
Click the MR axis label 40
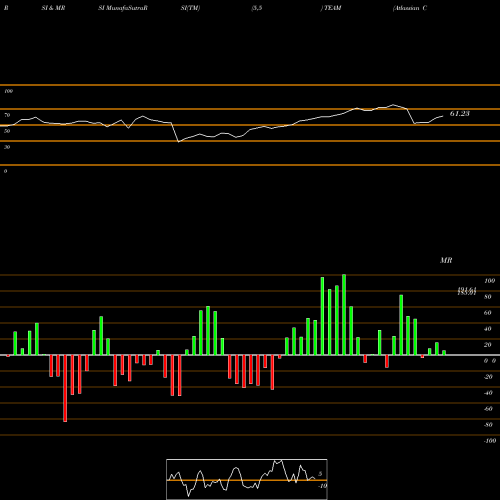pos(488,329)
